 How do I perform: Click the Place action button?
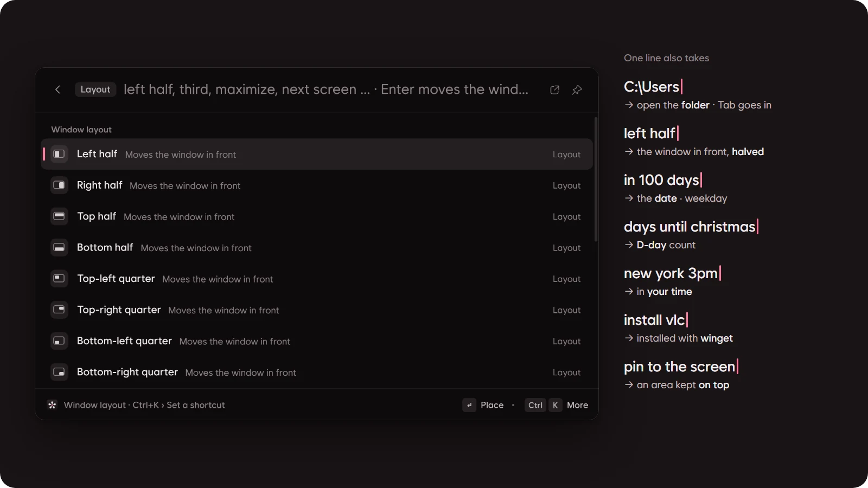pyautogui.click(x=492, y=405)
